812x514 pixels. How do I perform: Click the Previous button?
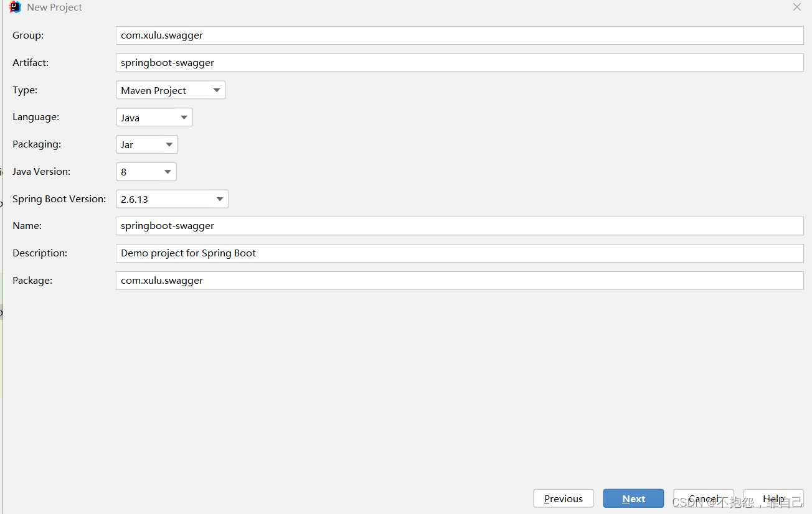563,498
